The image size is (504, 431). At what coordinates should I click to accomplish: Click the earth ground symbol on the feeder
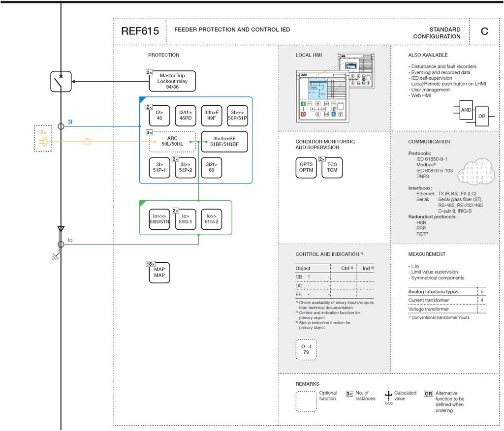point(55,256)
